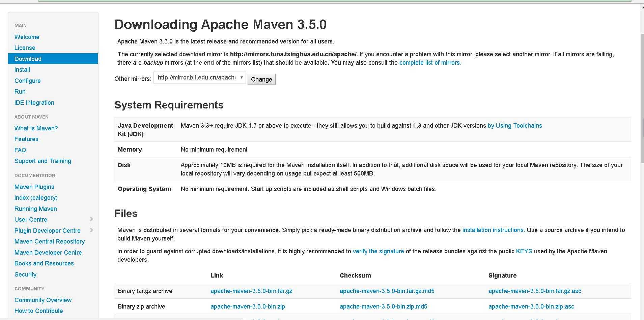Follow the by Using Toolchains link
This screenshot has width=644, height=320.
[515, 126]
